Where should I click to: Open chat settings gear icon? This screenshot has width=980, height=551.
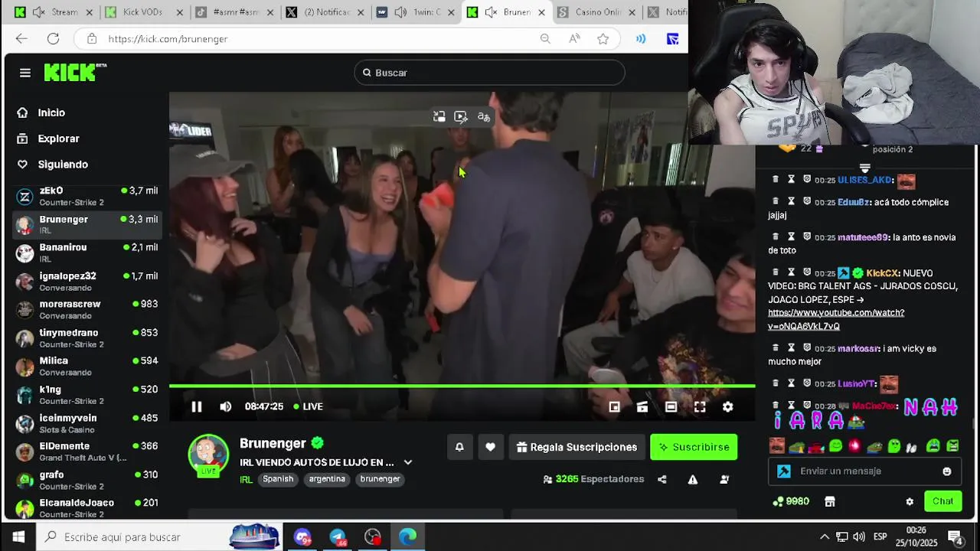click(x=910, y=502)
